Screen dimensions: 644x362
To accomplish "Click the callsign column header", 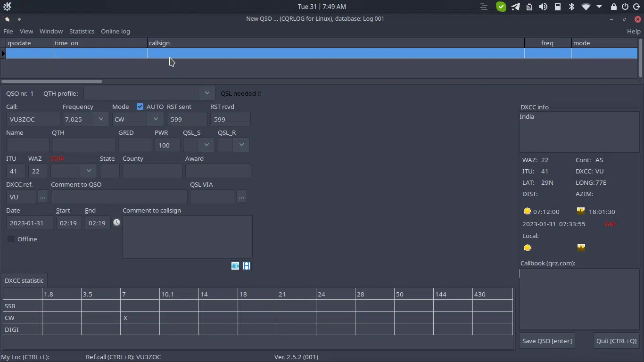I will coord(336,43).
